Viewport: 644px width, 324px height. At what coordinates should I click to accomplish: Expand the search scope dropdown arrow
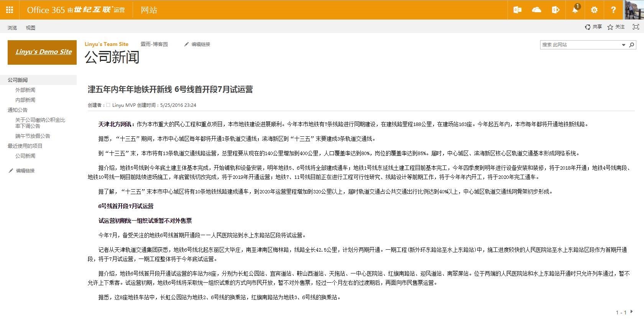[x=623, y=45]
